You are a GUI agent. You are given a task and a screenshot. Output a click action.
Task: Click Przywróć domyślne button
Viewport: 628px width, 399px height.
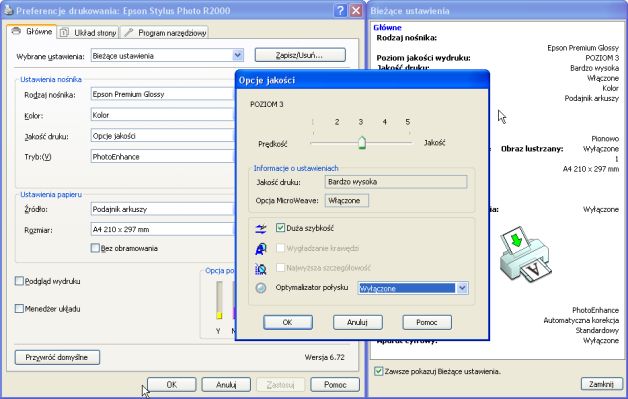(57, 357)
